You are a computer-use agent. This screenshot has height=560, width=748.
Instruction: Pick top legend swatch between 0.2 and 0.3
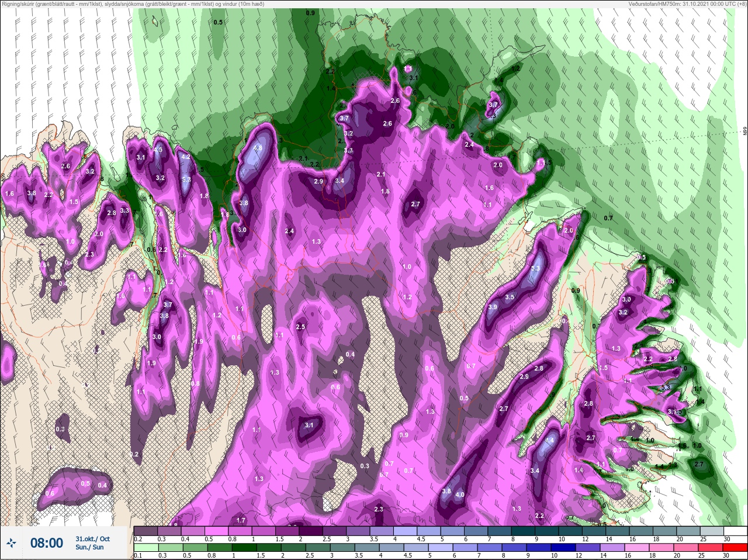tap(146, 531)
